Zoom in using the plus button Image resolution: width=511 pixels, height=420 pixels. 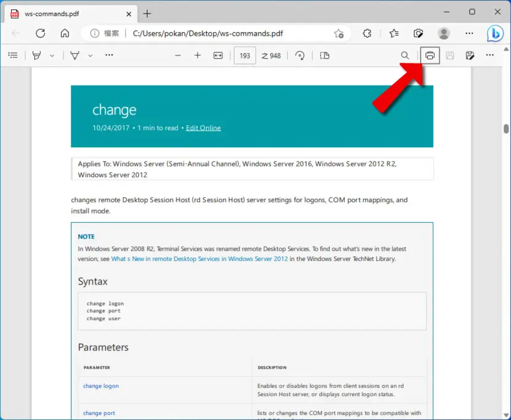point(198,55)
